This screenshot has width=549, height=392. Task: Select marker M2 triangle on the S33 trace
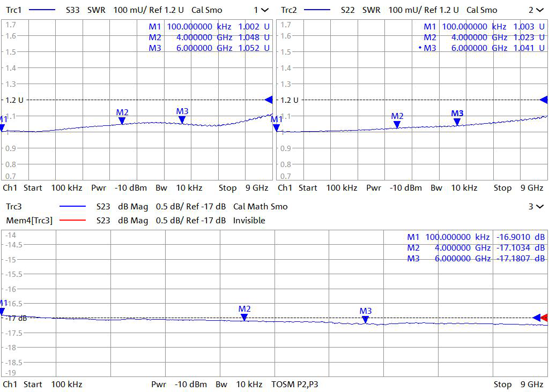(122, 120)
